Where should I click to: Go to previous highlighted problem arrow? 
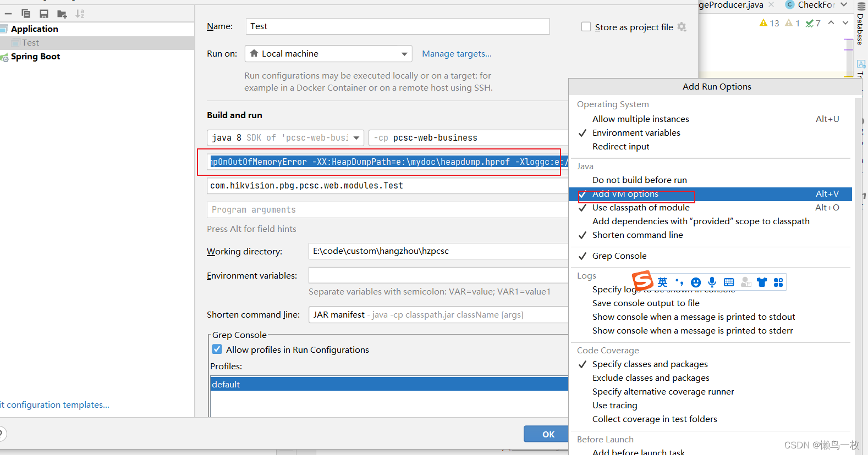pos(831,23)
